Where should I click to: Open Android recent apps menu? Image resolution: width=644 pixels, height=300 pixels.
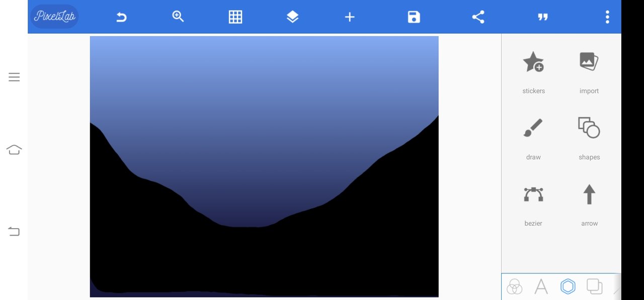[14, 77]
